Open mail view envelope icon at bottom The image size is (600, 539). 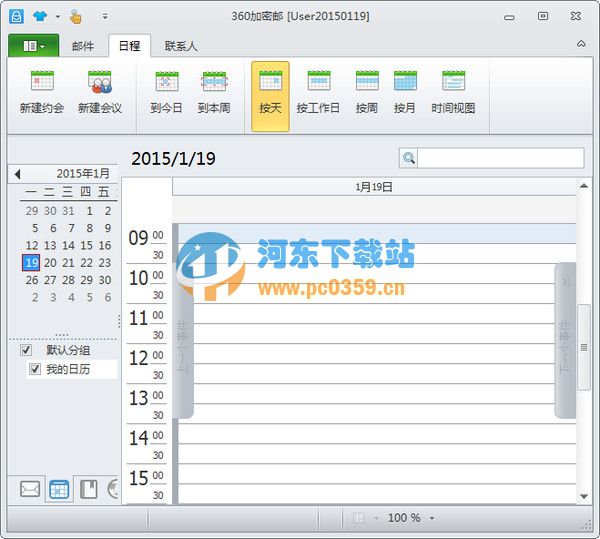pyautogui.click(x=30, y=489)
